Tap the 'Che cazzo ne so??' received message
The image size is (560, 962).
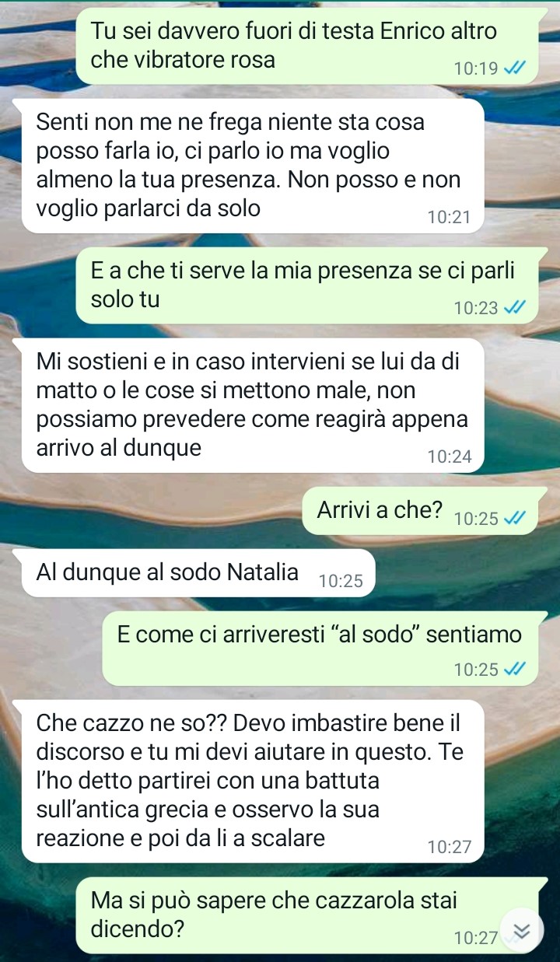click(x=254, y=781)
